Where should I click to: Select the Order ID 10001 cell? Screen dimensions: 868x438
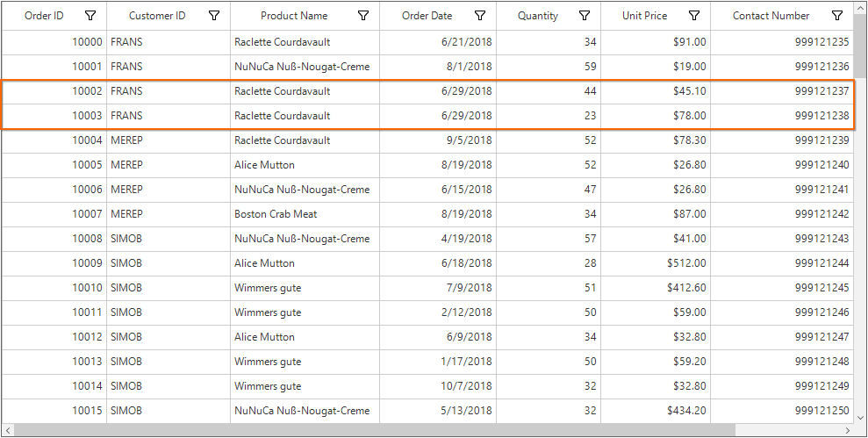point(54,67)
